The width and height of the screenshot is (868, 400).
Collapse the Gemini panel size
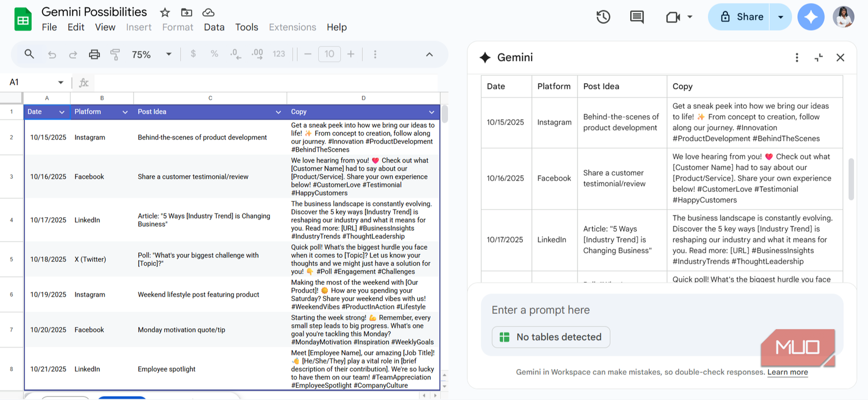click(x=819, y=57)
